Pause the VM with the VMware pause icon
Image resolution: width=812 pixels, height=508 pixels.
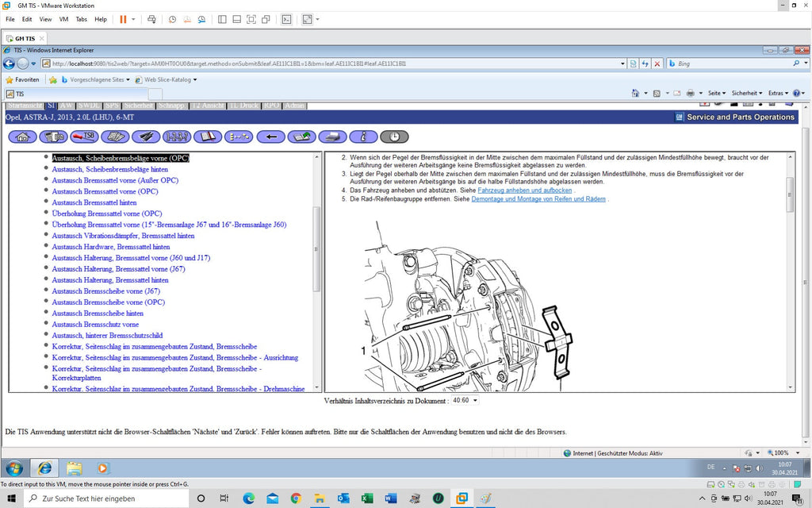tap(123, 19)
